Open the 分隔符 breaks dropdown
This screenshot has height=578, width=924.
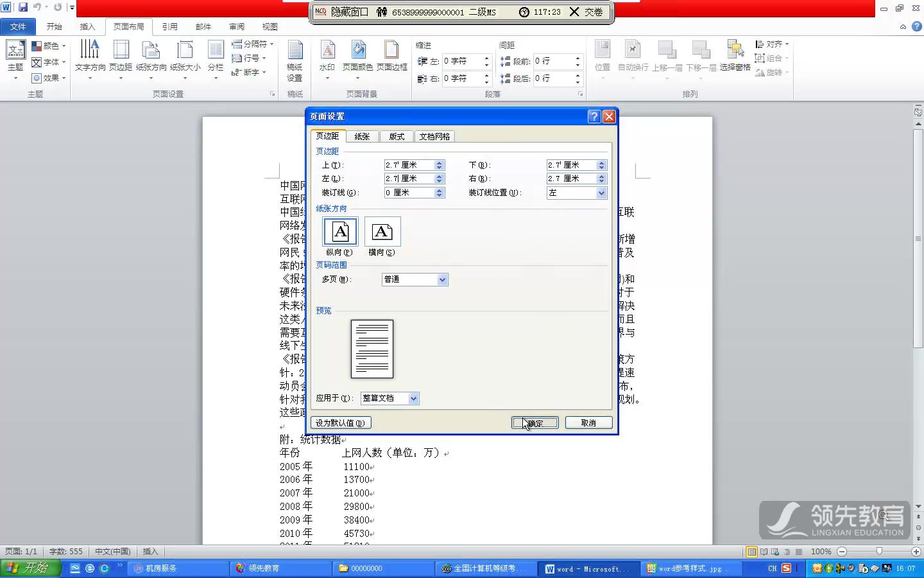click(253, 44)
